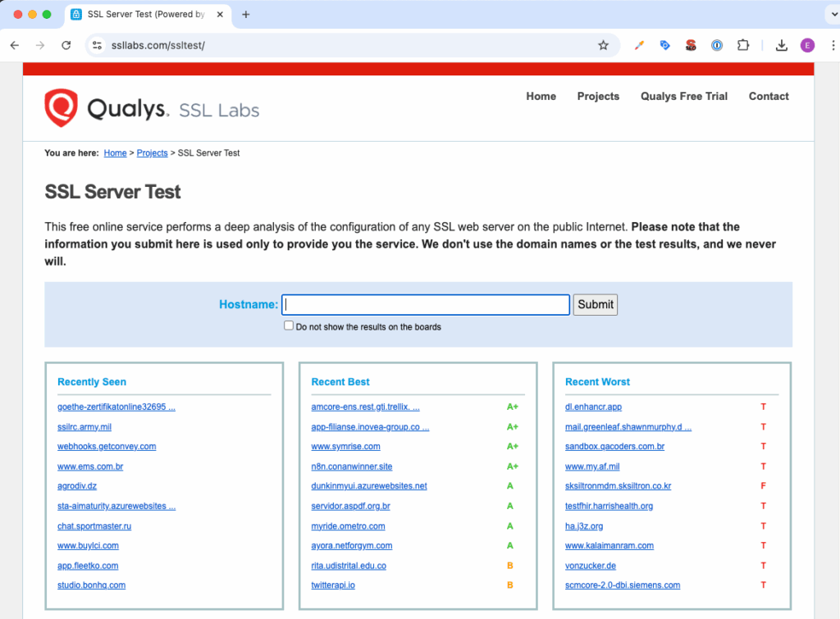Open the Projects nav menu item

[x=598, y=97]
